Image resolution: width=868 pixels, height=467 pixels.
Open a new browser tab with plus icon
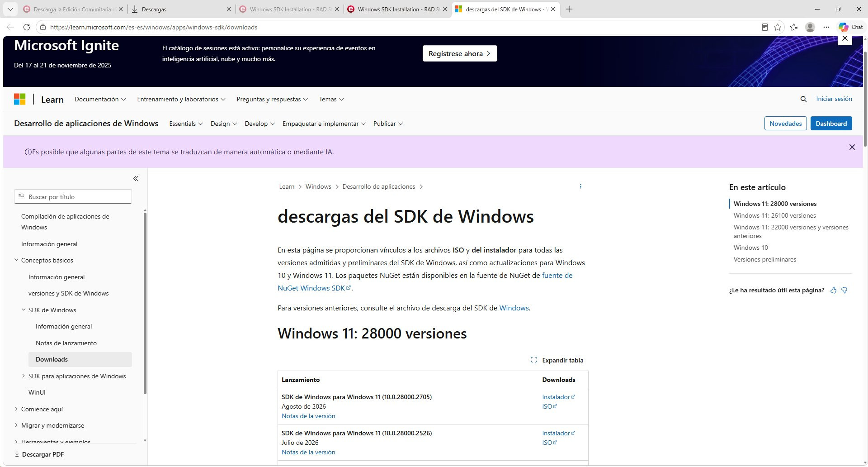click(569, 9)
